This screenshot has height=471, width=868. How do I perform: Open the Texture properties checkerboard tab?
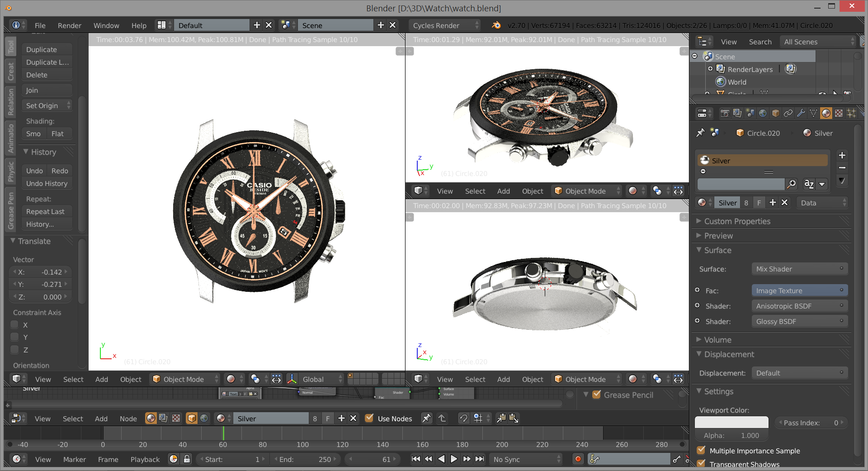click(x=839, y=113)
